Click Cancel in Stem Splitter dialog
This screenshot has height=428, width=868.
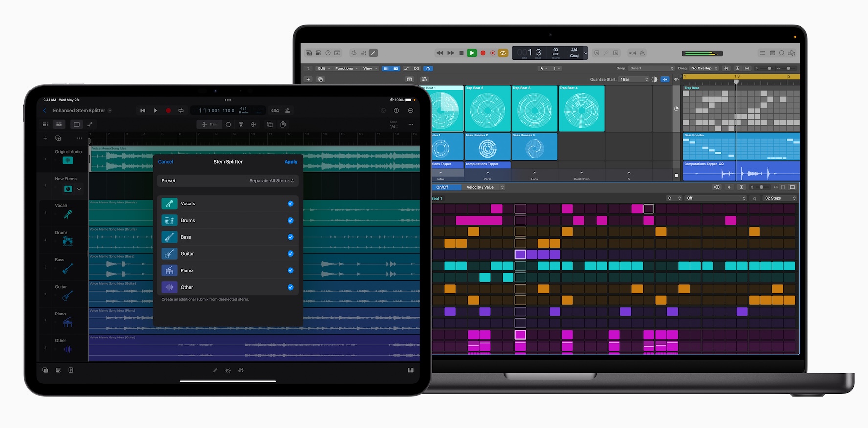click(166, 162)
